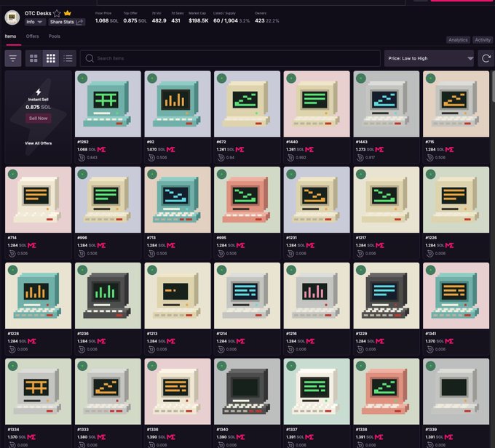
Task: Click the page's vertical scrollbar
Action: (x=493, y=85)
